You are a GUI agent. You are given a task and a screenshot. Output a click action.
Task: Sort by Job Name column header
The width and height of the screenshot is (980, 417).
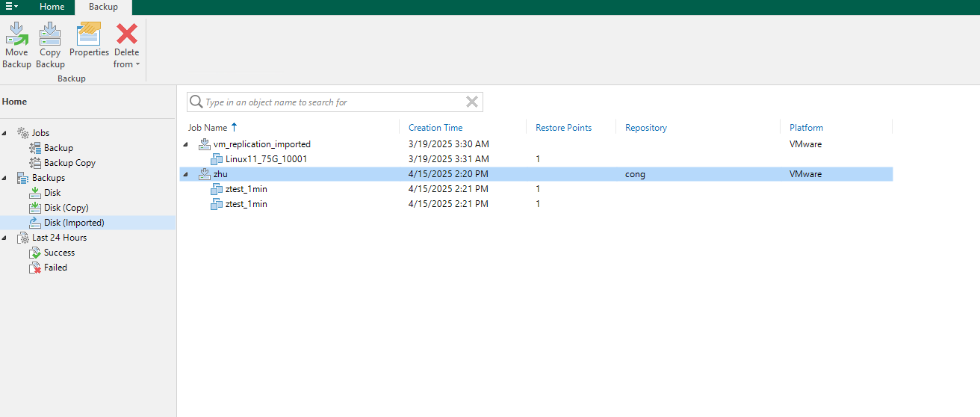pos(208,128)
